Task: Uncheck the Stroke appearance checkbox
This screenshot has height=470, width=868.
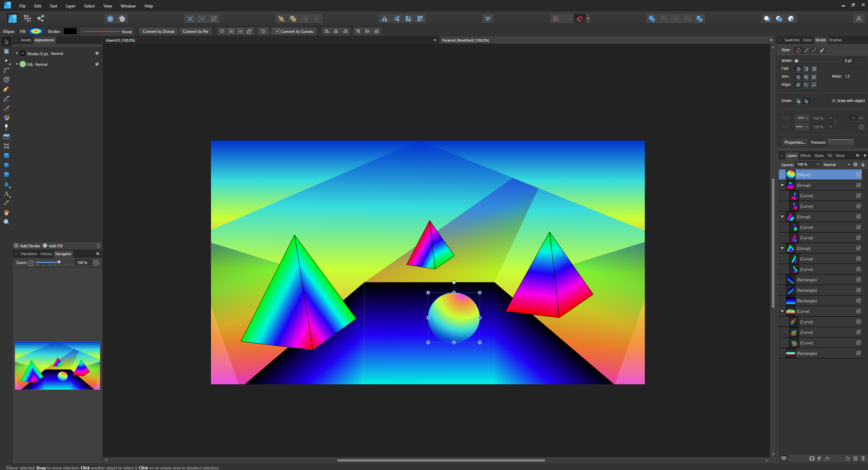Action: tap(97, 53)
